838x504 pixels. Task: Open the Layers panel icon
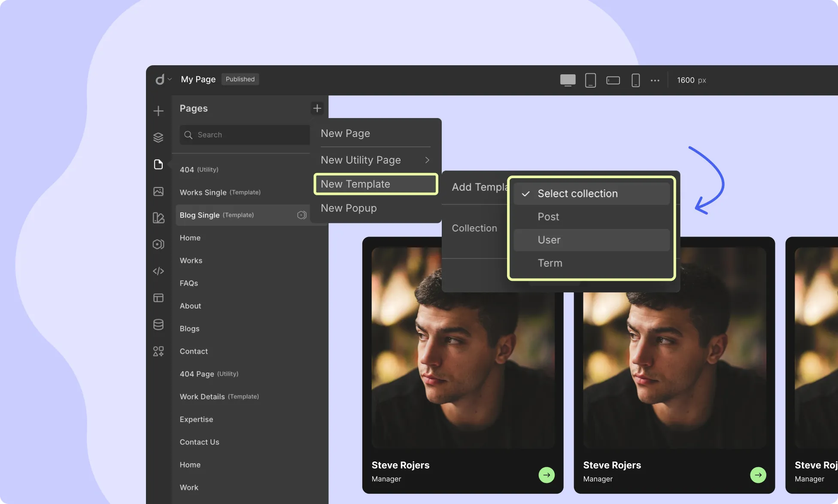click(158, 137)
